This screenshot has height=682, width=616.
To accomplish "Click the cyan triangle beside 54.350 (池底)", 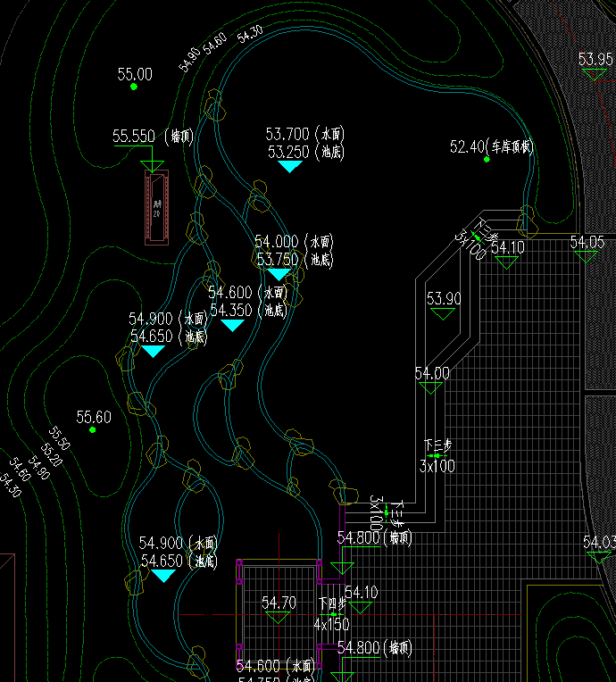I will (232, 325).
